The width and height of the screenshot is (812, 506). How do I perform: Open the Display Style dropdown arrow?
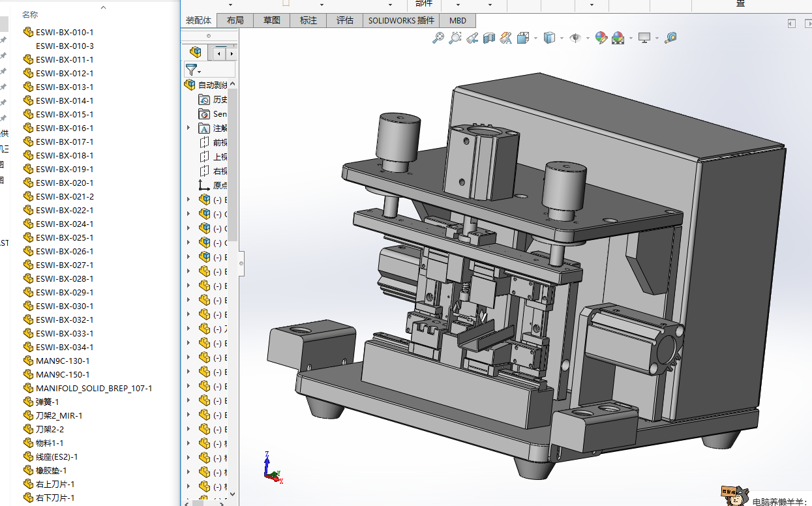[560, 38]
